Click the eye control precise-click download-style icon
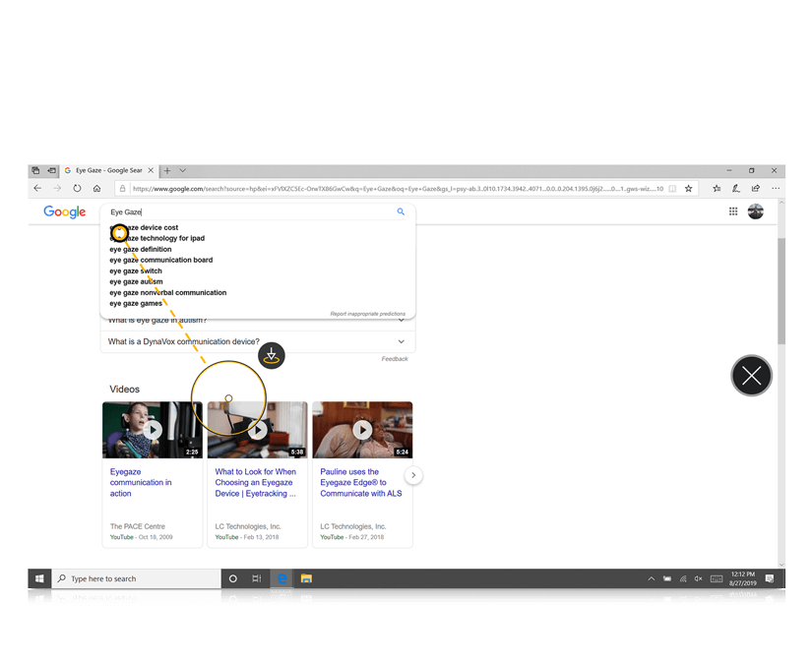This screenshot has width=812, height=664. pos(272,356)
